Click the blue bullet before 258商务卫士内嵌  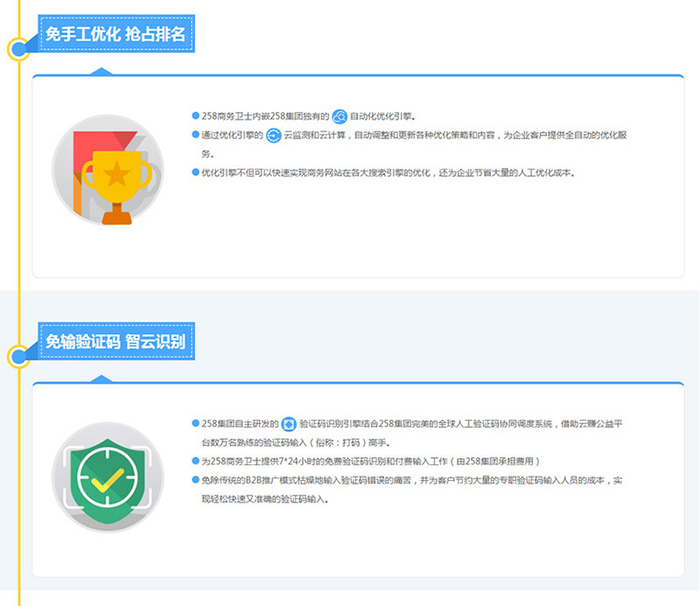point(195,116)
